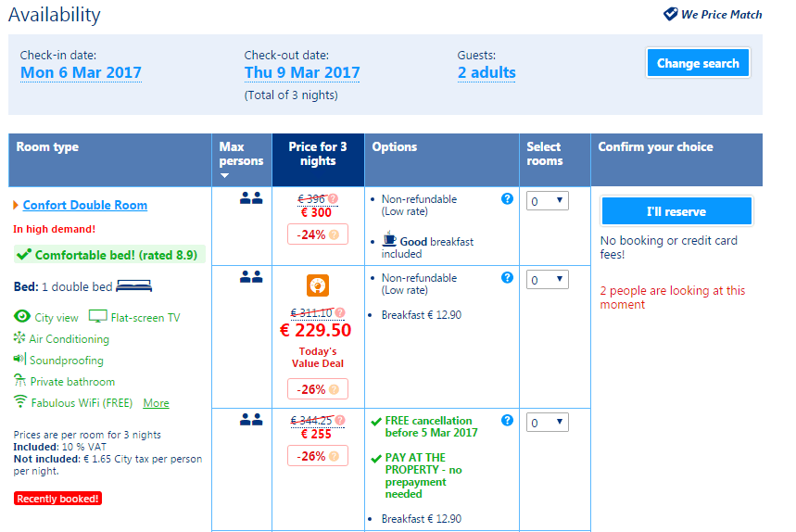Open room quantity dropdown for € 300 rate
Image resolution: width=796 pixels, height=532 pixels.
[x=546, y=200]
